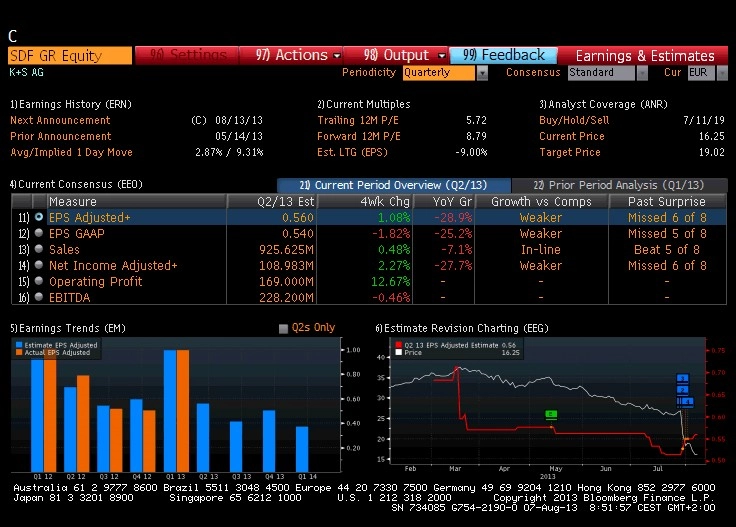Screen dimensions: 736x527
Task: Open the 98) Output menu
Action: [x=396, y=55]
